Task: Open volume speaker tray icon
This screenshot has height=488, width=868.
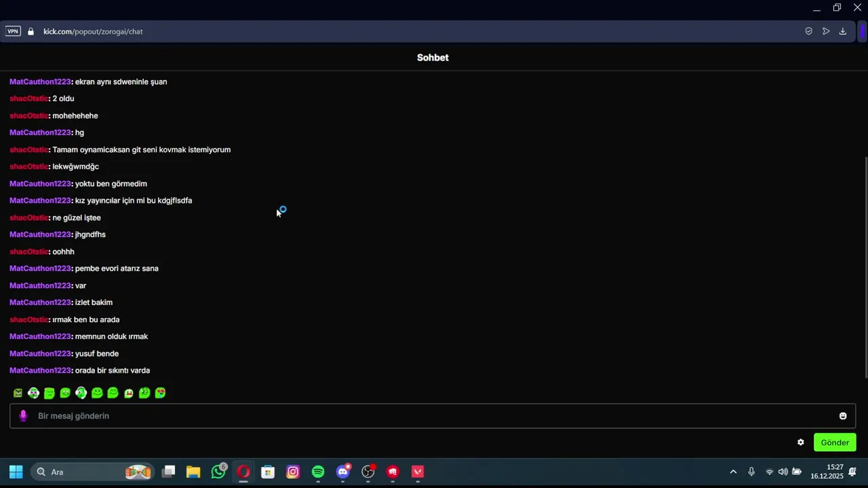Action: coord(783,472)
